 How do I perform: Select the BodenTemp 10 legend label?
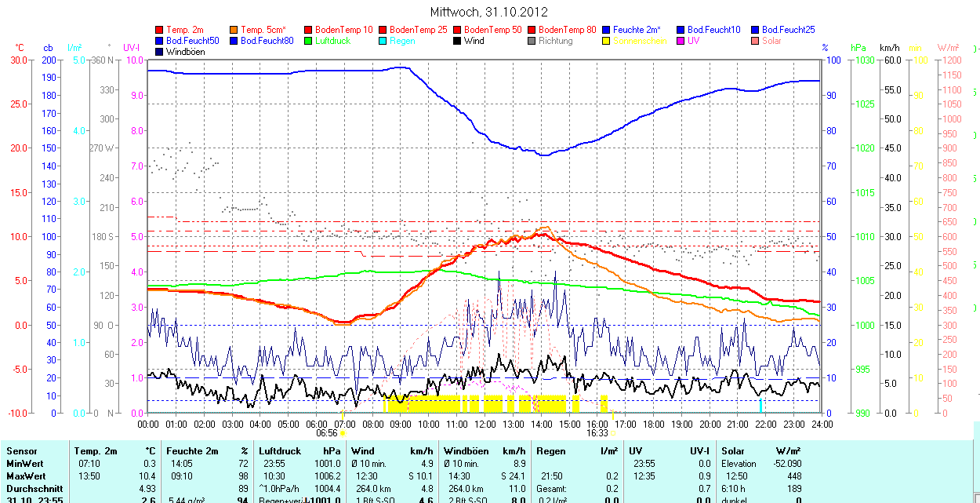[343, 30]
